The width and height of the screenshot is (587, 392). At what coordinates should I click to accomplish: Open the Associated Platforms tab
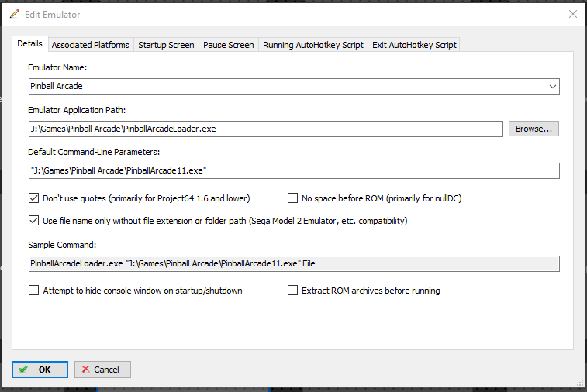(91, 45)
